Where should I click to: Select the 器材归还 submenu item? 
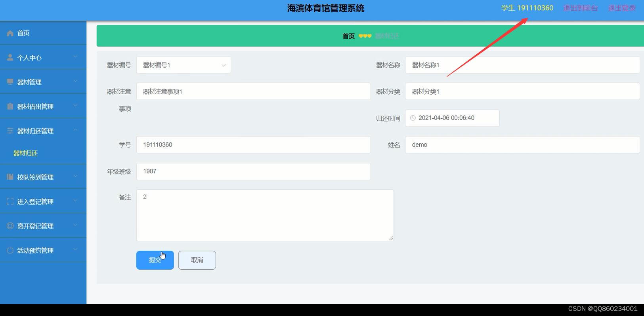26,153
